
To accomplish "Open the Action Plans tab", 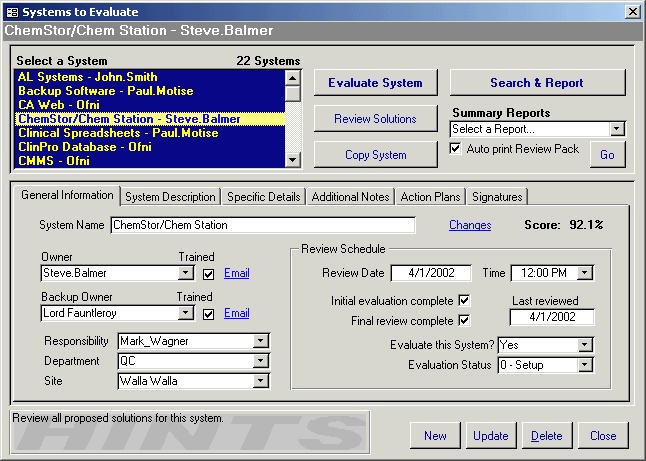I will pos(430,197).
